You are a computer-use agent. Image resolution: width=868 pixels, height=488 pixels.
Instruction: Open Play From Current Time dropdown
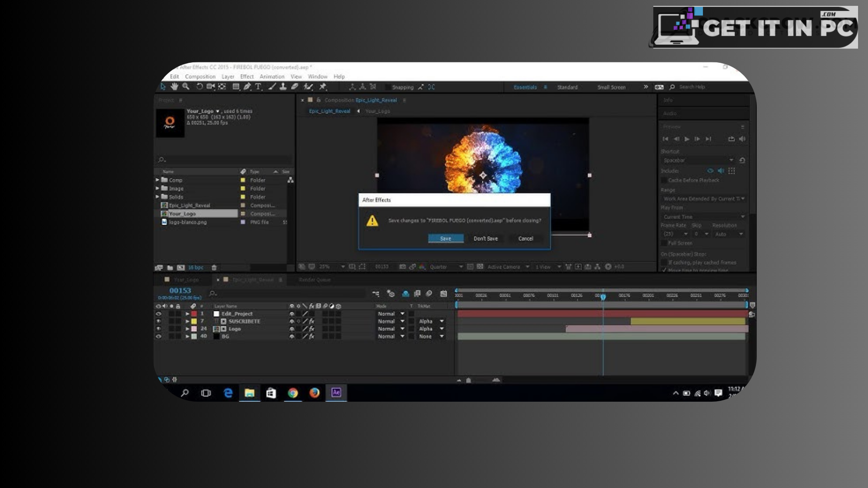click(x=703, y=217)
